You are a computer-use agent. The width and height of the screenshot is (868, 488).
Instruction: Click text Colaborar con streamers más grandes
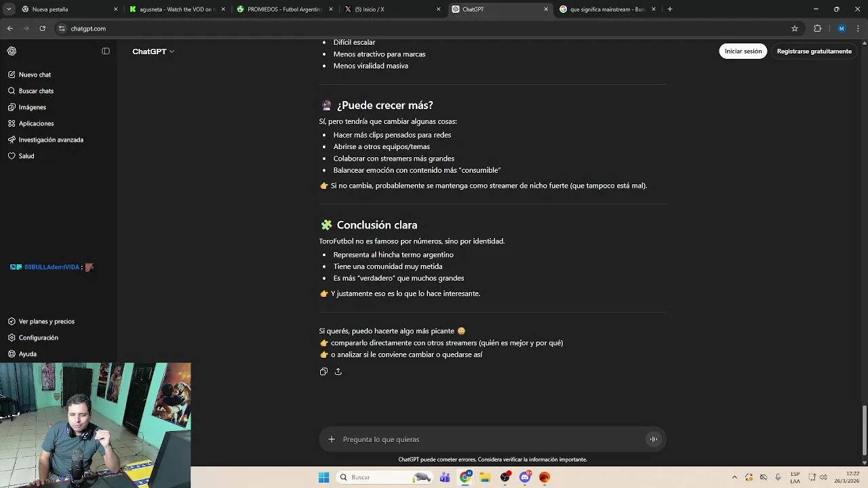pyautogui.click(x=393, y=159)
